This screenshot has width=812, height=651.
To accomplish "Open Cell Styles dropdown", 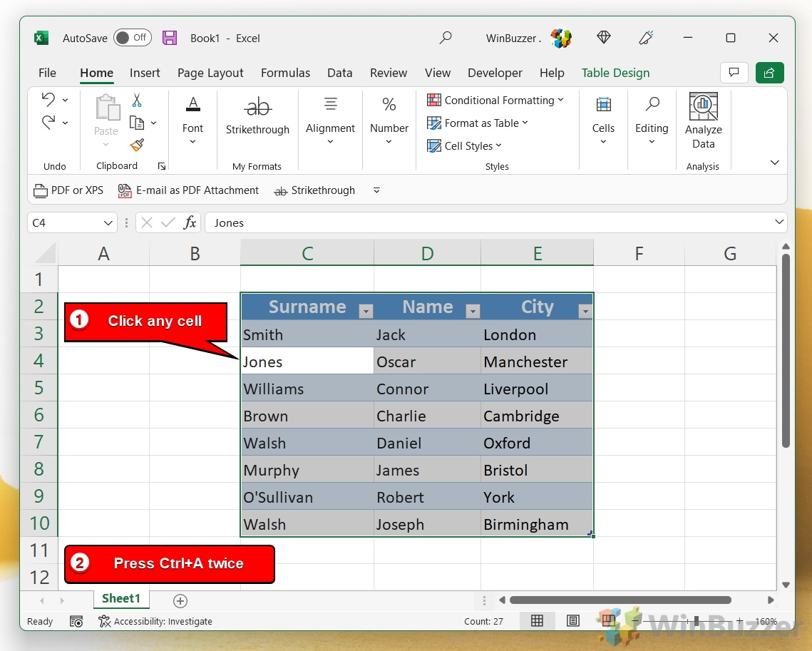I will [464, 145].
